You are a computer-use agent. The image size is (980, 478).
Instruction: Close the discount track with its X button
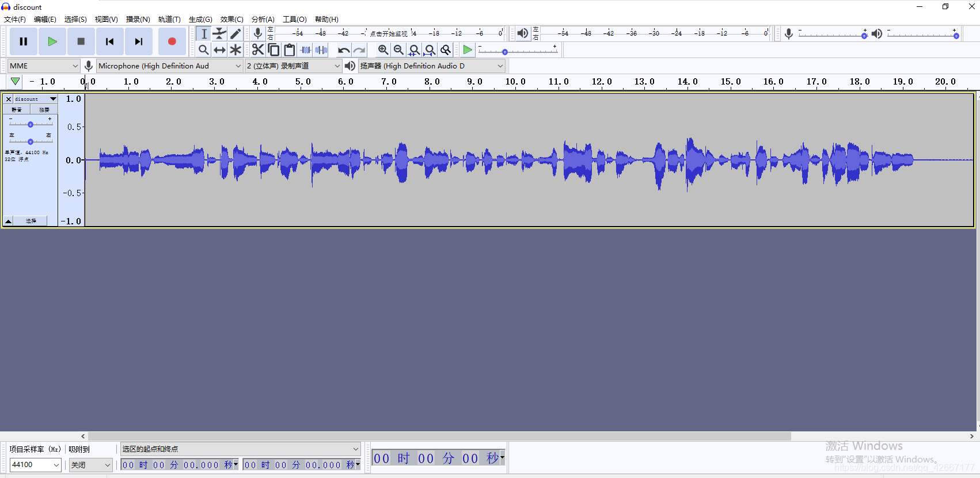click(x=9, y=99)
